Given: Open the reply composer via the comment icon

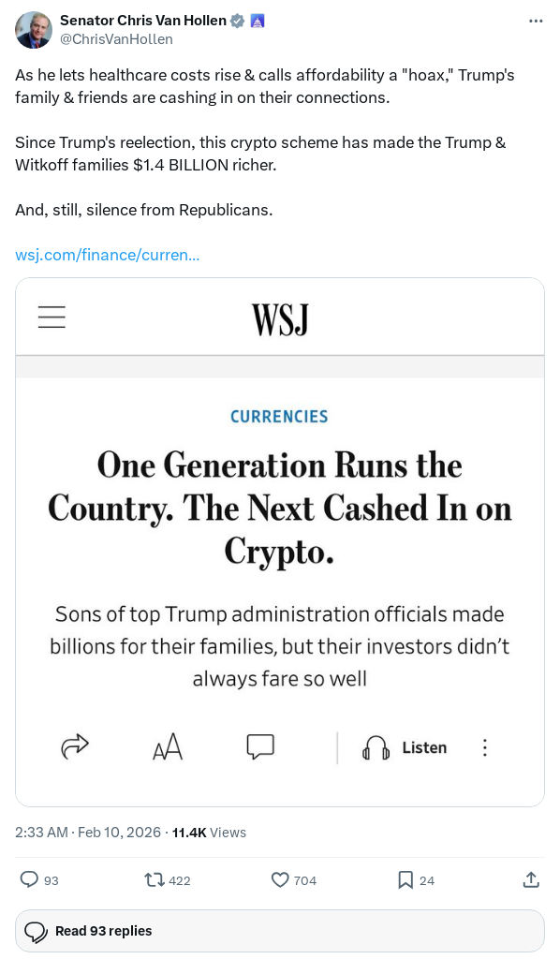Looking at the screenshot, I should coord(30,880).
